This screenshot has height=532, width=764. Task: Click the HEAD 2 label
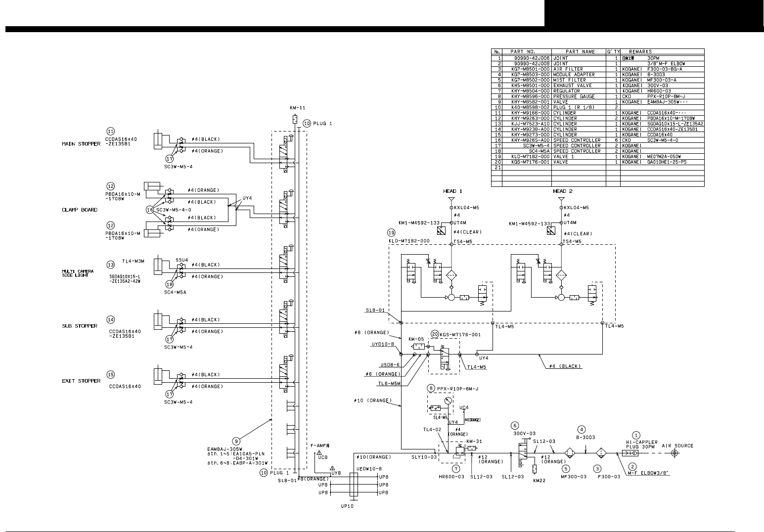tap(563, 191)
